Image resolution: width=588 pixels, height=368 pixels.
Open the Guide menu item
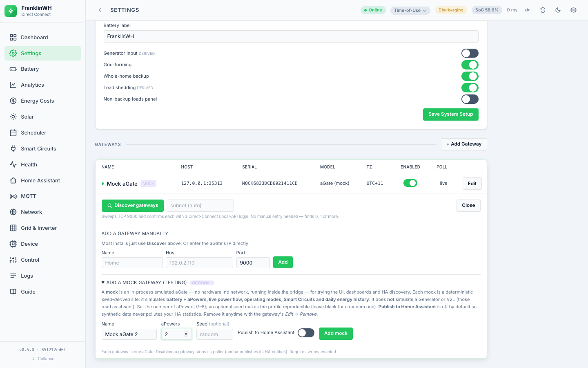(x=42, y=292)
